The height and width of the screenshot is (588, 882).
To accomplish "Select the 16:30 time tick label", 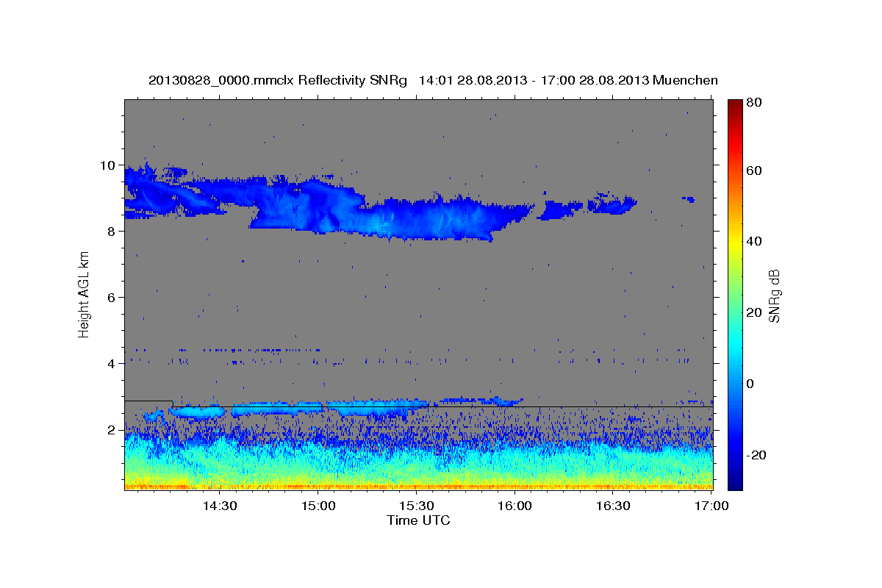I will [x=612, y=506].
